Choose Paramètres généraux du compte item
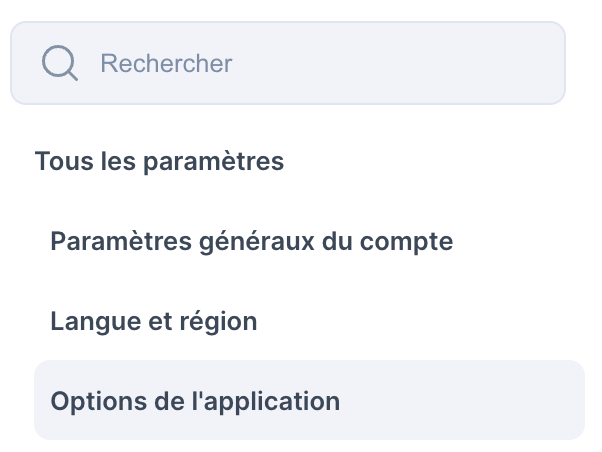602x452 pixels. point(252,242)
